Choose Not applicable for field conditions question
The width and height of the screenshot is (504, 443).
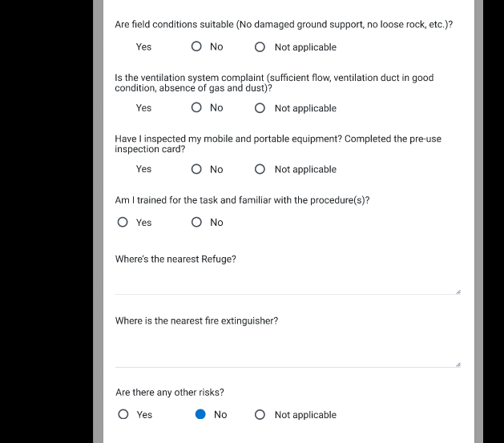click(260, 47)
